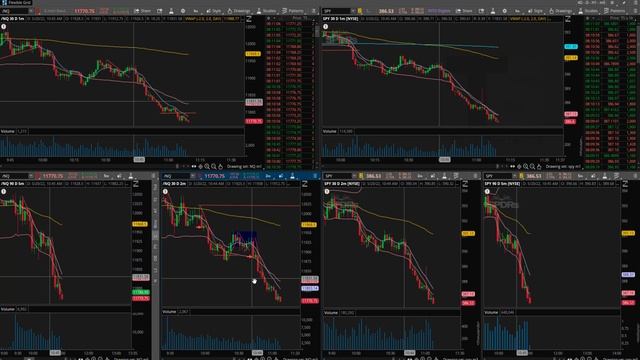The image size is (640, 360).
Task: Open Patterns menu on top-left /NQ chart
Action: 293,11
